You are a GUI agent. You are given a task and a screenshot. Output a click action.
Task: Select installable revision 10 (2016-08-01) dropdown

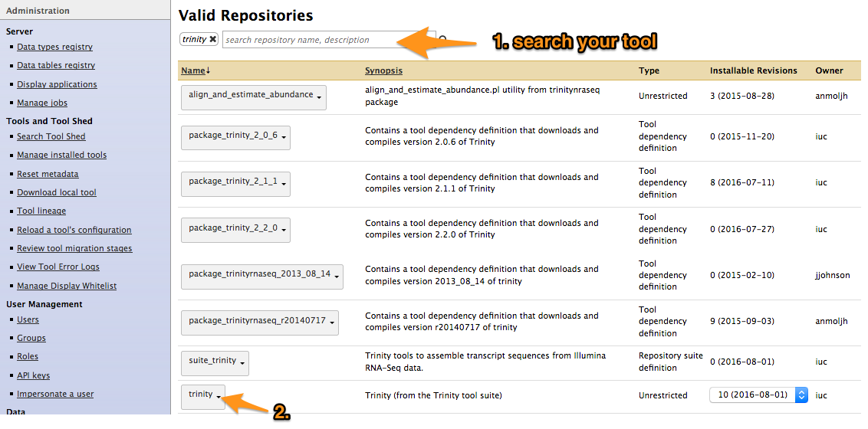point(759,395)
